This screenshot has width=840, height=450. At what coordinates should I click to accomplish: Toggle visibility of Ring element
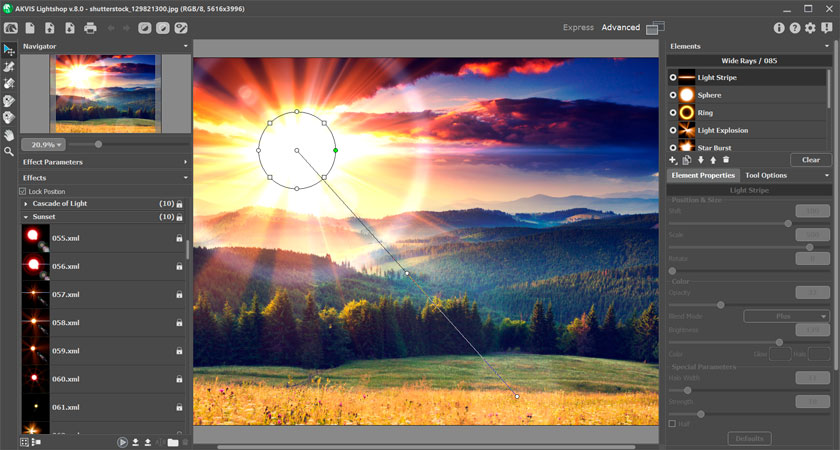tap(673, 113)
